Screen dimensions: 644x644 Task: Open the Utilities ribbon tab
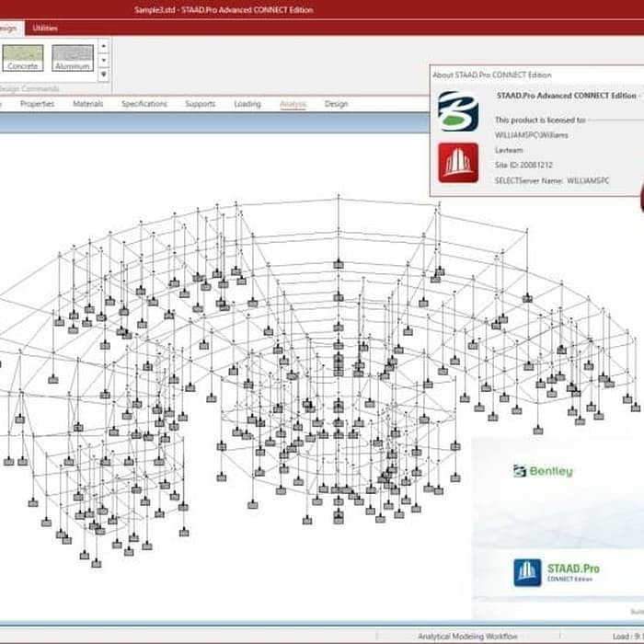pos(45,28)
